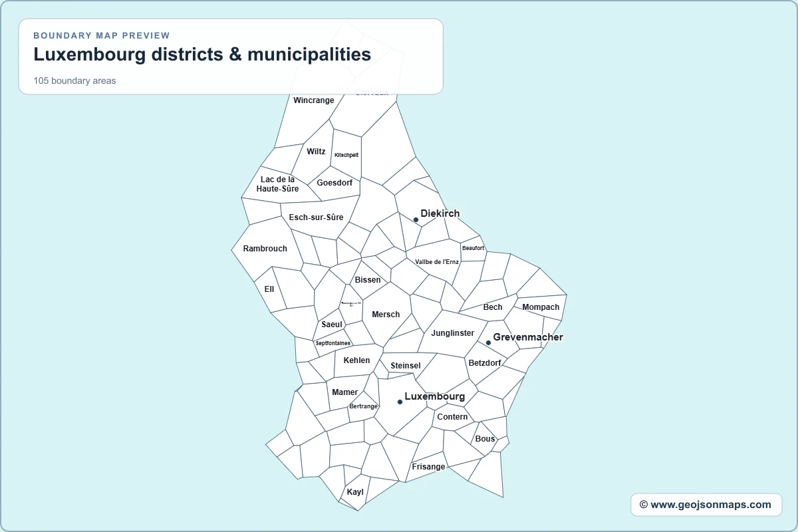Select the Goesdorf area label
The image size is (798, 532).
click(334, 183)
